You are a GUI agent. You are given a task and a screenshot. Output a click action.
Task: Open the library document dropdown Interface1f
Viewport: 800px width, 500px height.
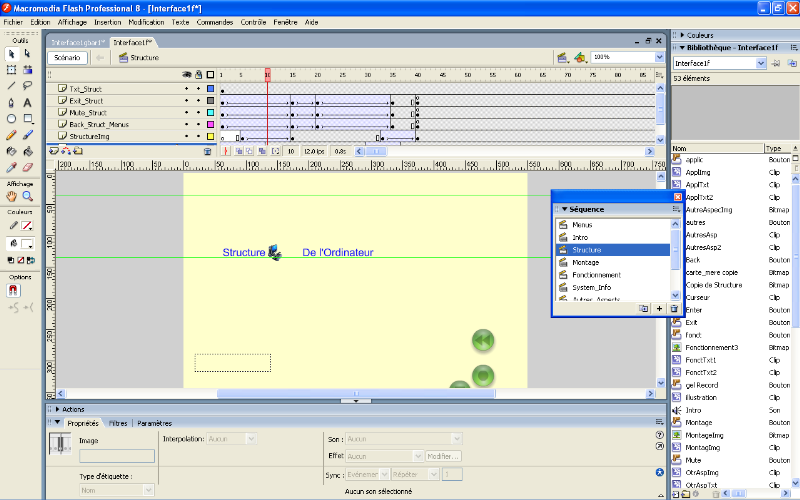pos(761,63)
